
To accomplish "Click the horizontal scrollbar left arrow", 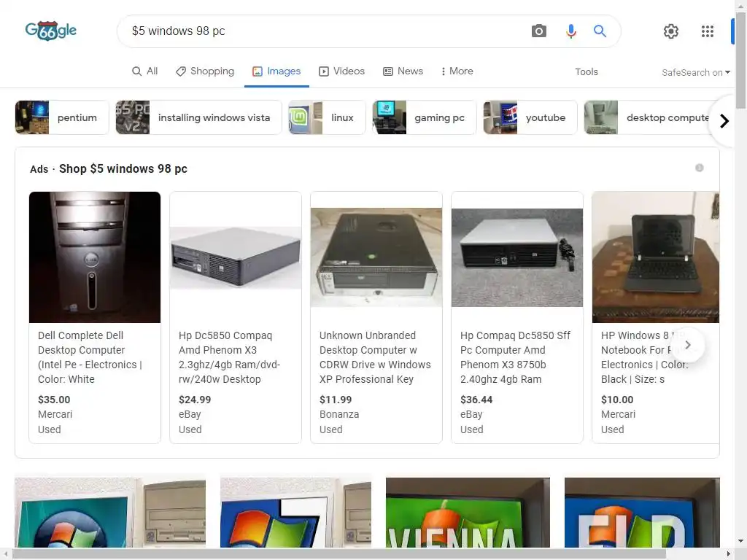I will tap(5, 554).
